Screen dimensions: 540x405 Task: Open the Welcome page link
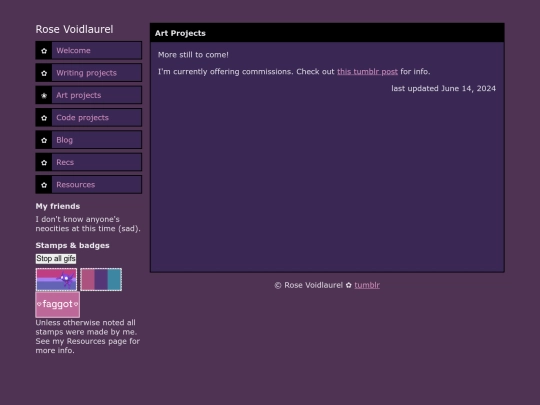(89, 50)
